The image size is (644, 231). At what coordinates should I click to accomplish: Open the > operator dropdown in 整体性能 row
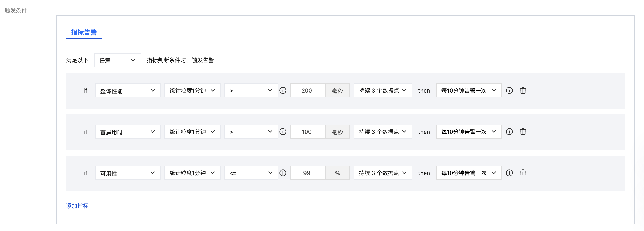tap(251, 90)
